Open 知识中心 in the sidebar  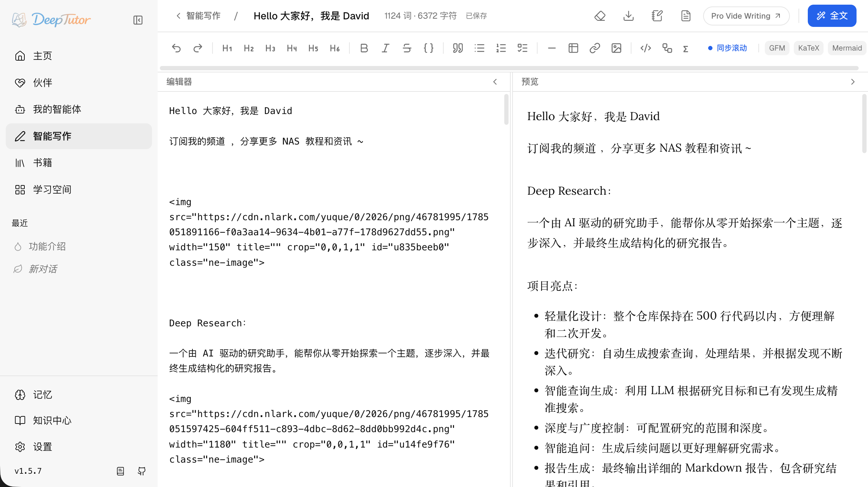click(x=79, y=421)
